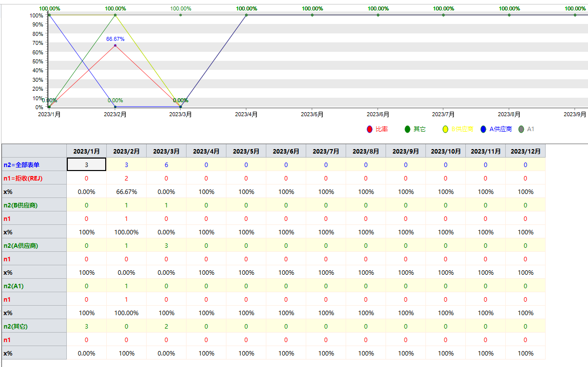Viewport: 588px width, 367px height.
Task: Toggle the A供应商 series legend label
Action: coord(500,129)
